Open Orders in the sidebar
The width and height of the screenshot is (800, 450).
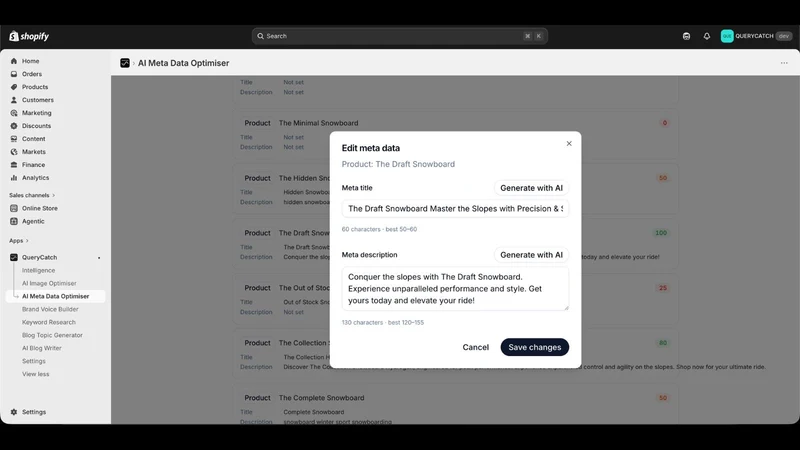(x=32, y=74)
